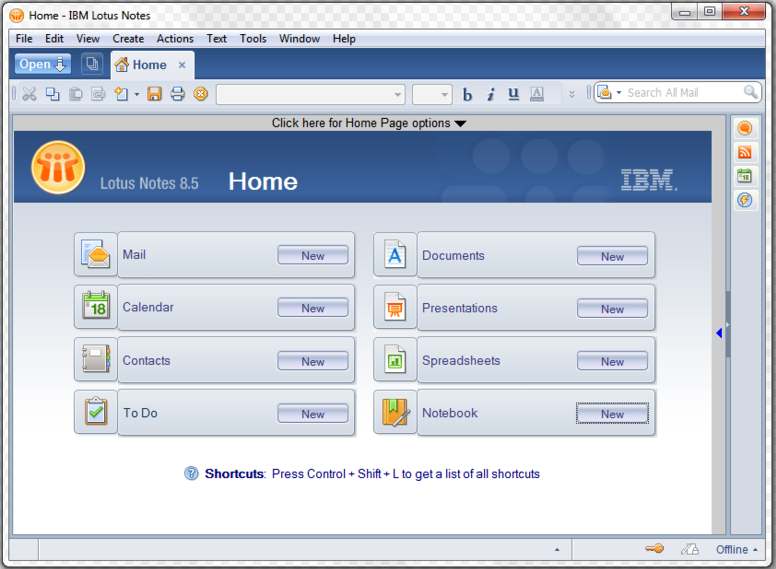Click the To Do checklist icon
The width and height of the screenshot is (776, 569).
pos(96,412)
